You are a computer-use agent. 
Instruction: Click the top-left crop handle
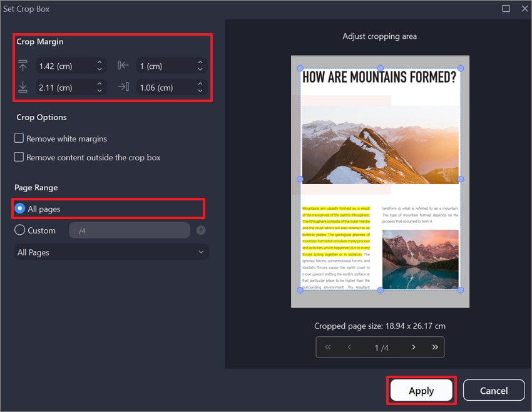(x=300, y=68)
